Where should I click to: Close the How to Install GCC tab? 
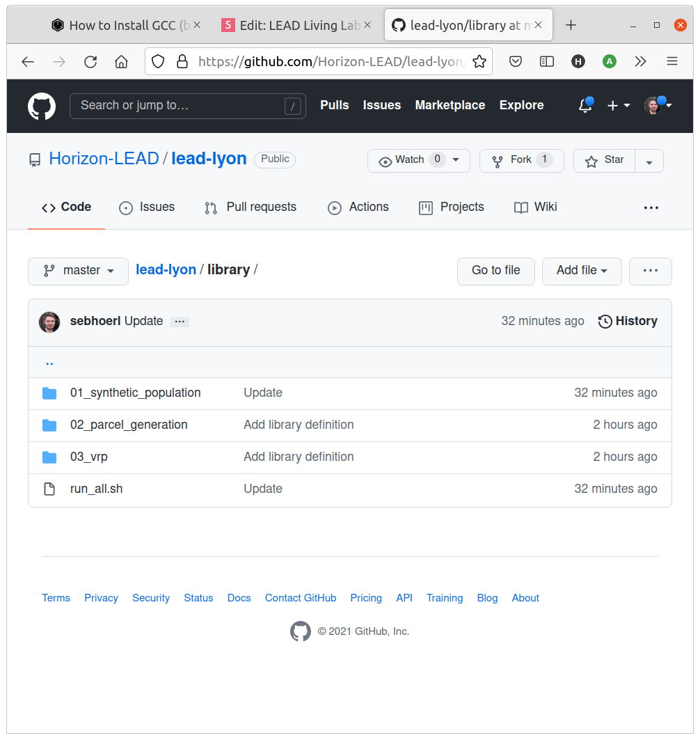[x=197, y=25]
